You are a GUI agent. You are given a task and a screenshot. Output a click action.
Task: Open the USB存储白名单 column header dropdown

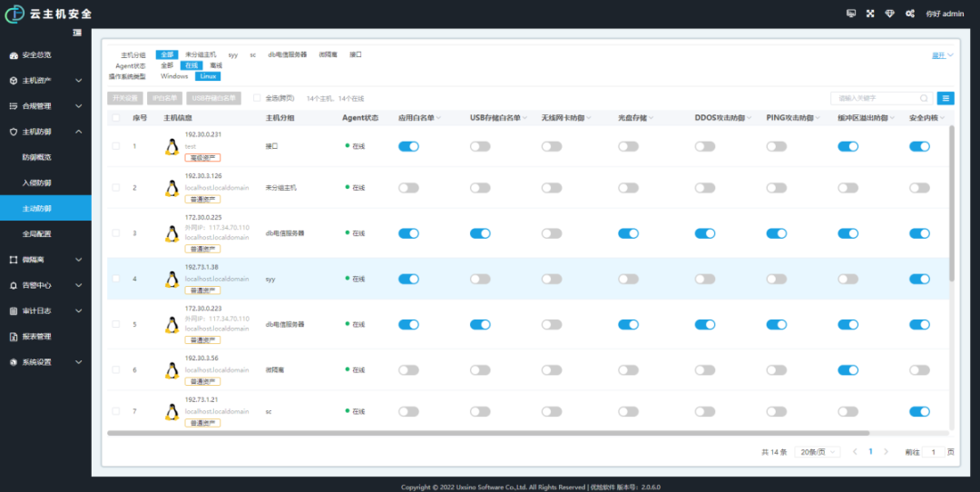525,117
